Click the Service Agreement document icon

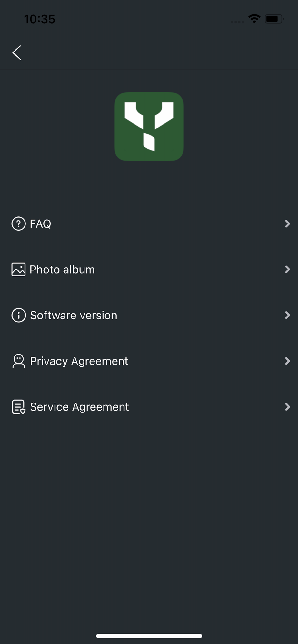[18, 407]
